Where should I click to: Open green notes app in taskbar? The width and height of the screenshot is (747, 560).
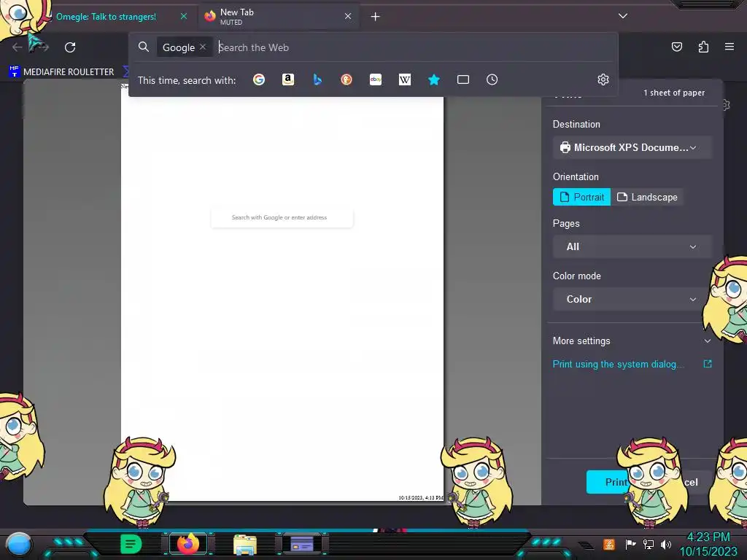(131, 544)
